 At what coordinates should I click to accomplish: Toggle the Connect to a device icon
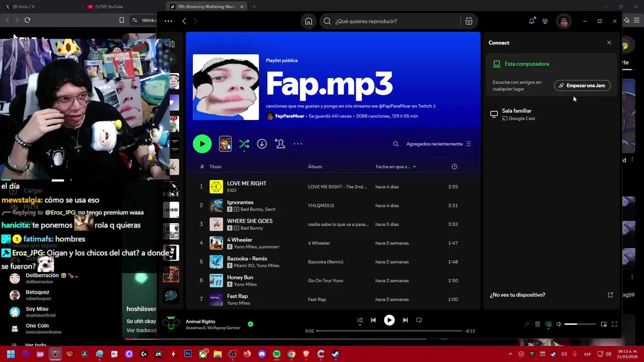coord(548,324)
